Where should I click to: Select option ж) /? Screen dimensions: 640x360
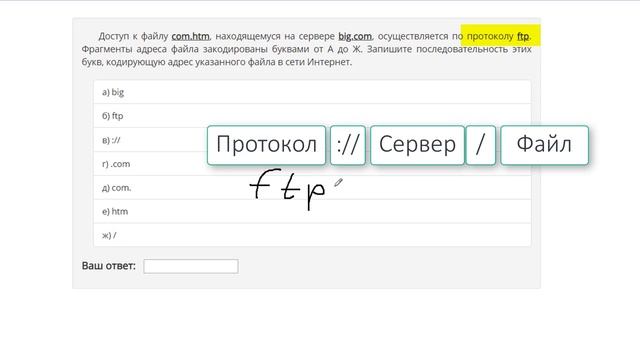tap(312, 235)
